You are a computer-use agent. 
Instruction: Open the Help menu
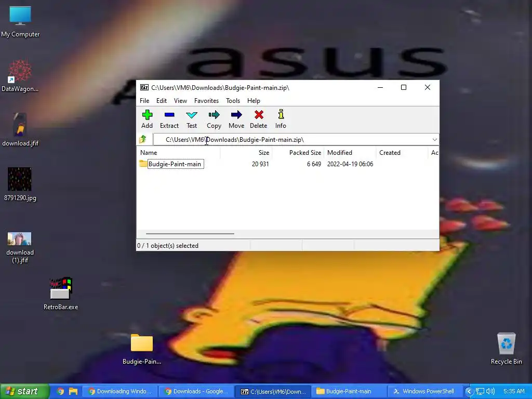click(x=254, y=101)
